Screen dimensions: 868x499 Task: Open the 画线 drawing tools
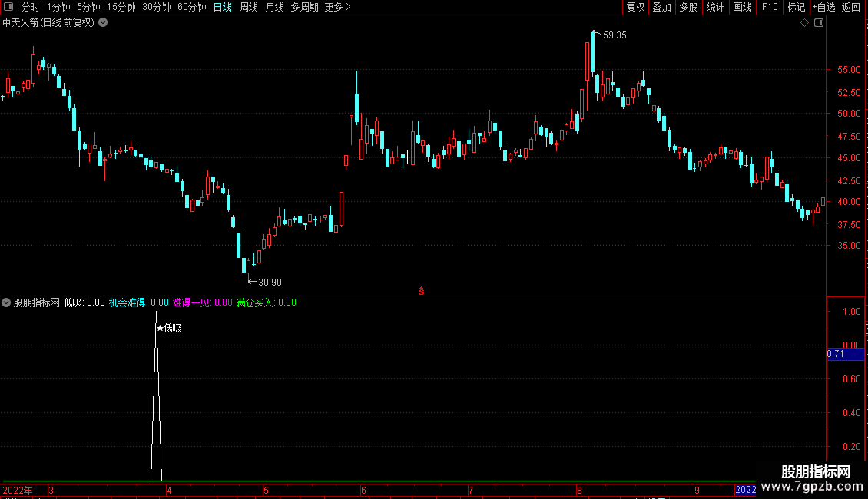[x=742, y=7]
